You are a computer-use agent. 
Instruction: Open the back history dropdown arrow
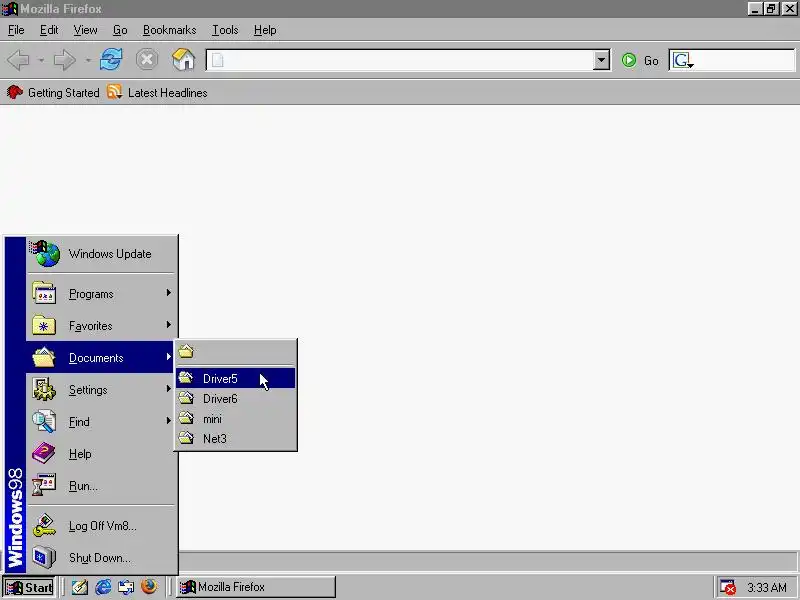[41, 61]
